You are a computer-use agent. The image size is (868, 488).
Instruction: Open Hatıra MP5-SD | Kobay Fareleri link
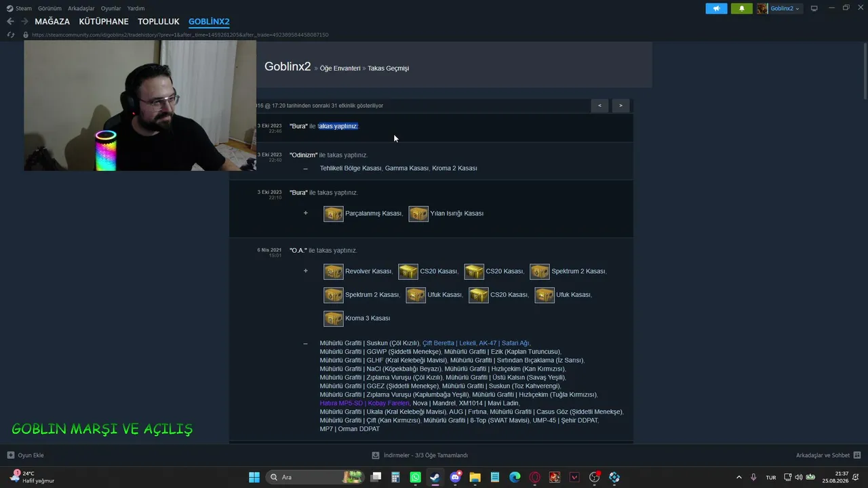point(365,403)
